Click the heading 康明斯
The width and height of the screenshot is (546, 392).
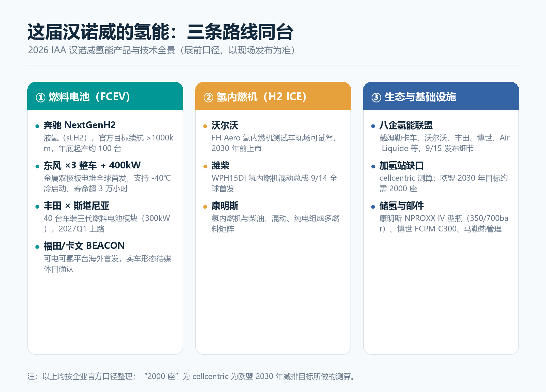[225, 206]
